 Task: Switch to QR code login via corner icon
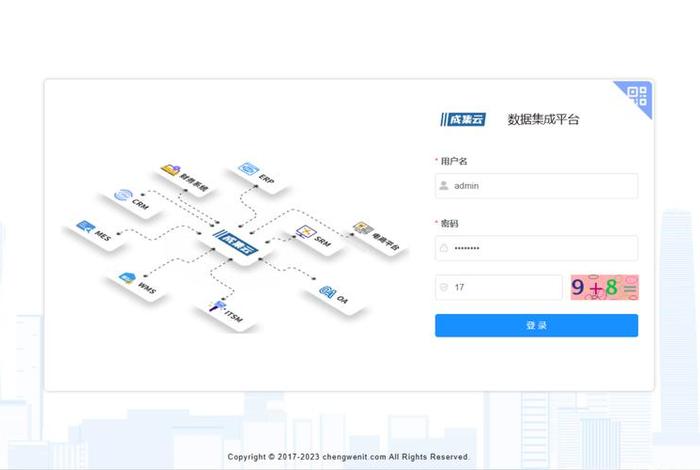[638, 96]
